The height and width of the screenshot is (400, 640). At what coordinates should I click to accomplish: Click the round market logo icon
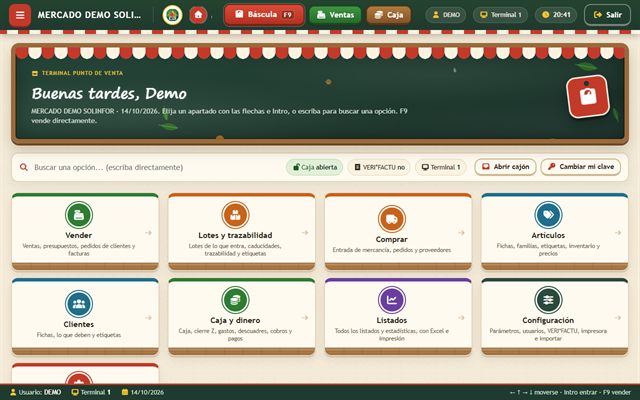pyautogui.click(x=172, y=15)
